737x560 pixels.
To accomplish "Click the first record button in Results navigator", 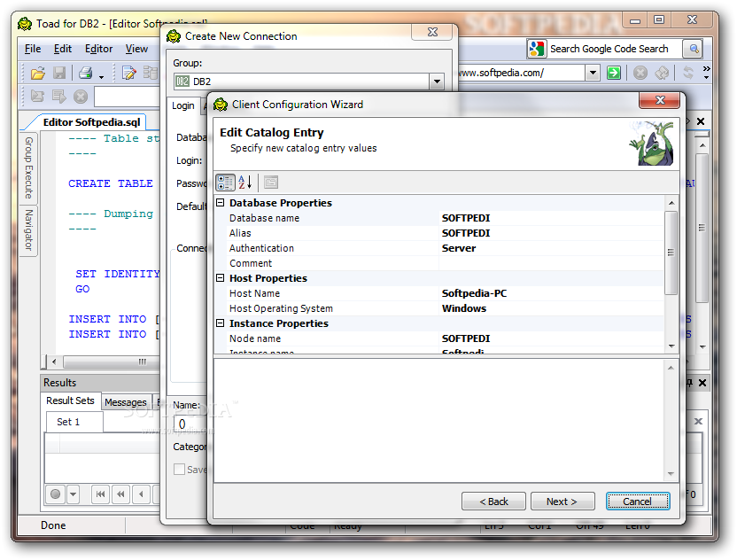I will [x=100, y=494].
